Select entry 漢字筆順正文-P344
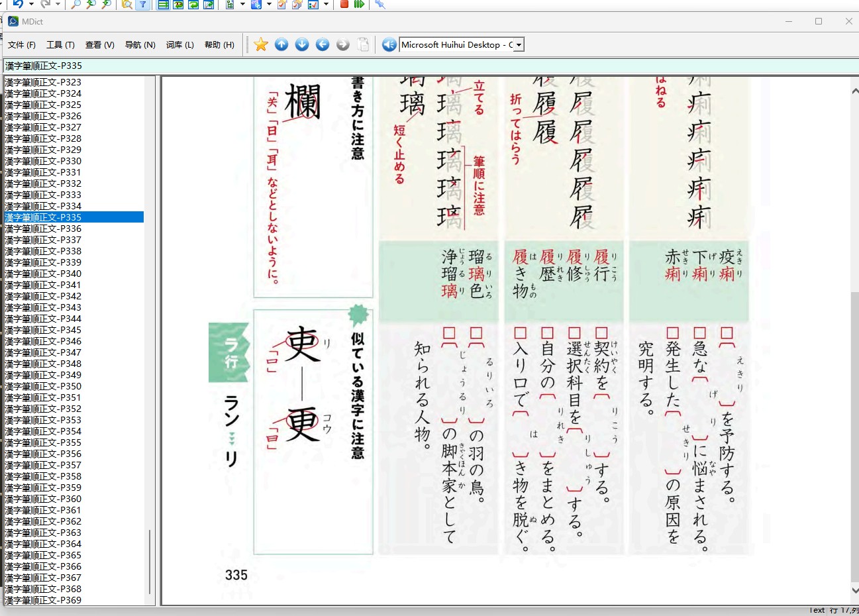The height and width of the screenshot is (616, 859). (74, 319)
